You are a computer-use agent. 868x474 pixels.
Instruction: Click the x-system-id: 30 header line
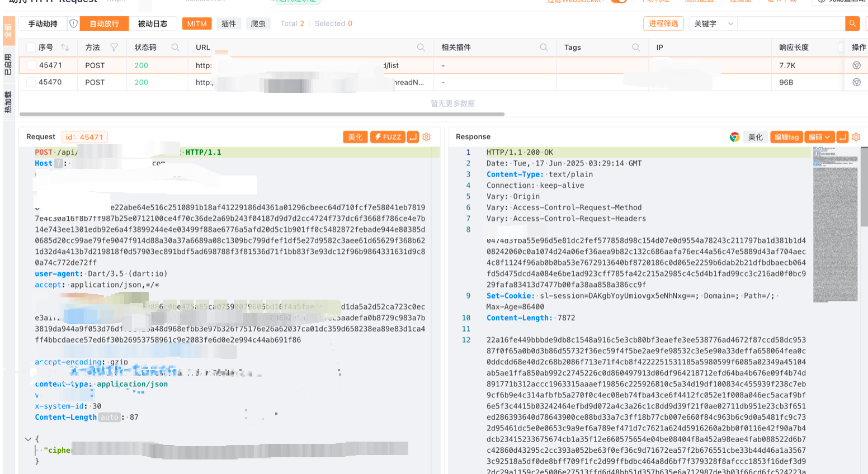pos(68,406)
